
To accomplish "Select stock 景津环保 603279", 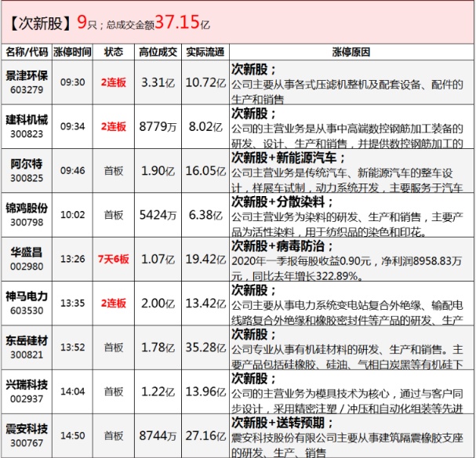I will [x=27, y=82].
